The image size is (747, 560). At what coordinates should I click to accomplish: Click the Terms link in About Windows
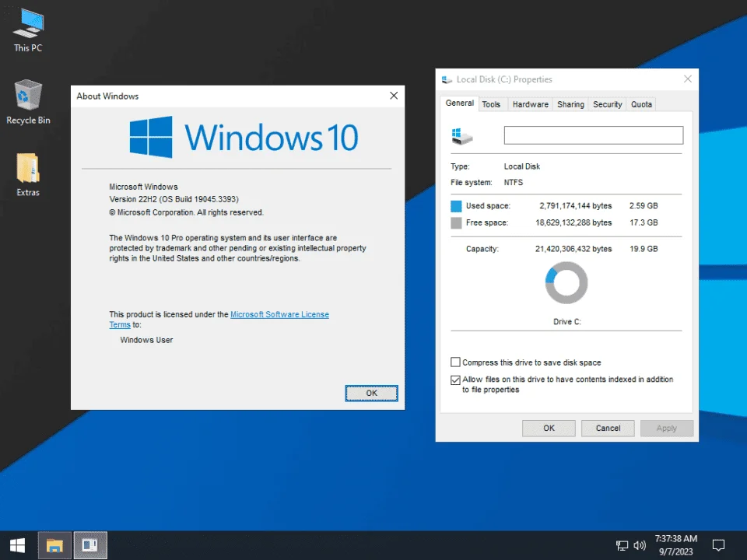pos(120,325)
